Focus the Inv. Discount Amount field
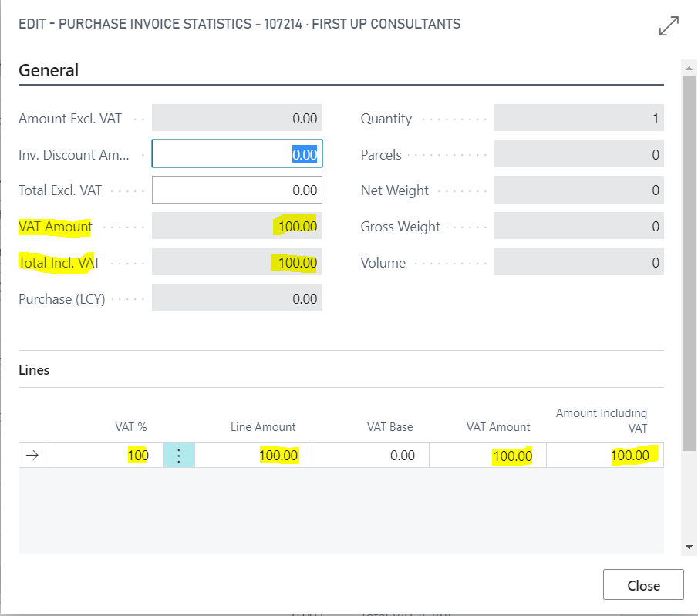698x616 pixels. (x=237, y=154)
